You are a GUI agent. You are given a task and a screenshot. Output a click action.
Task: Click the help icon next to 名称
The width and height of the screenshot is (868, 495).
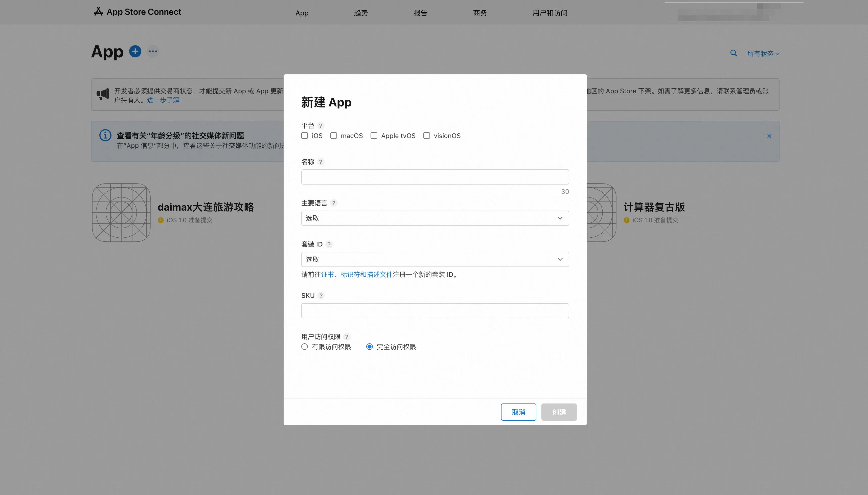tap(321, 162)
